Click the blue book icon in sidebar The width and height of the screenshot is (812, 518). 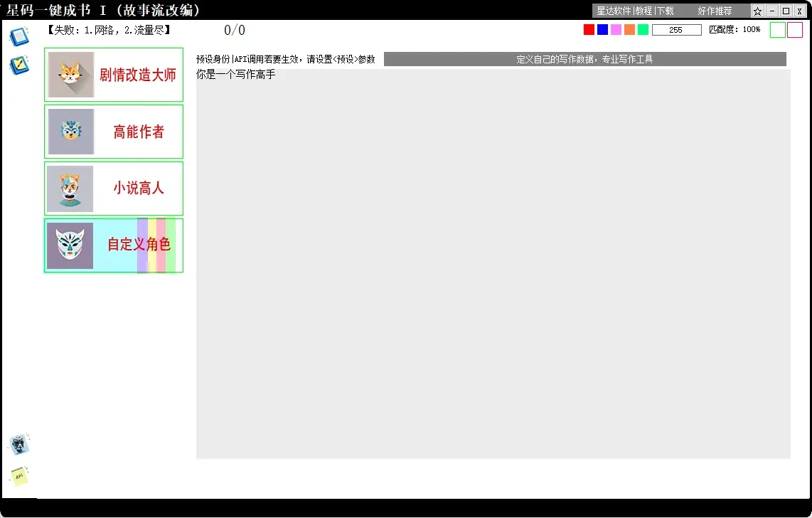pos(19,36)
